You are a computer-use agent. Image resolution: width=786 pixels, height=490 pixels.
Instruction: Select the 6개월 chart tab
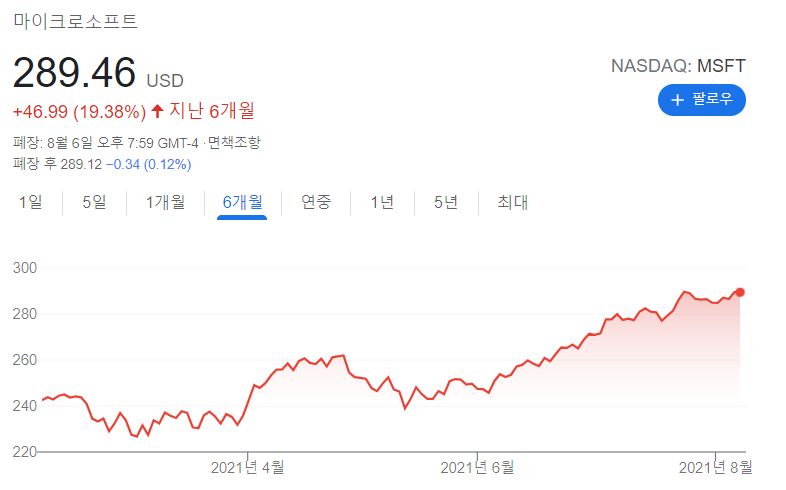click(x=242, y=202)
